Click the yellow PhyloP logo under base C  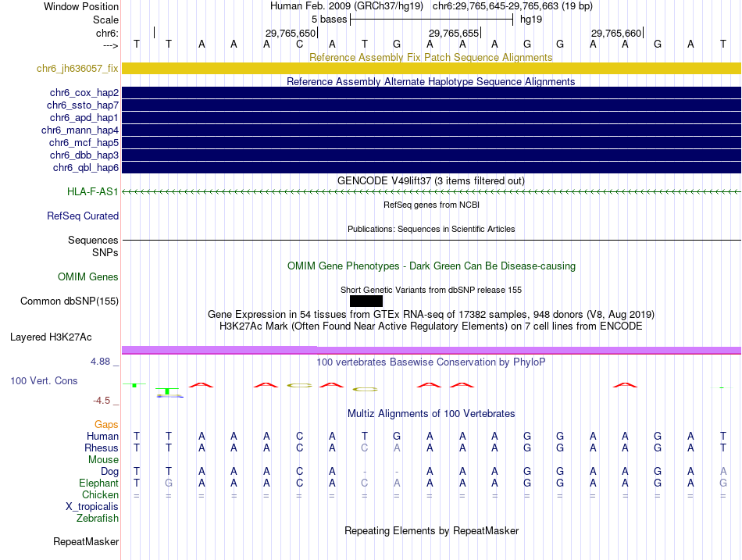[x=300, y=385]
